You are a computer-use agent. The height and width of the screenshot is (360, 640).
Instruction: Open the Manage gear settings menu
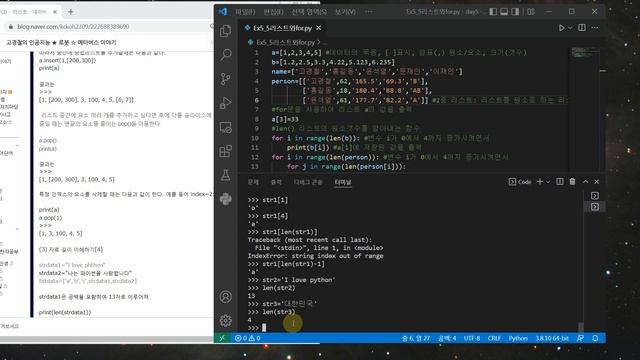pyautogui.click(x=225, y=320)
